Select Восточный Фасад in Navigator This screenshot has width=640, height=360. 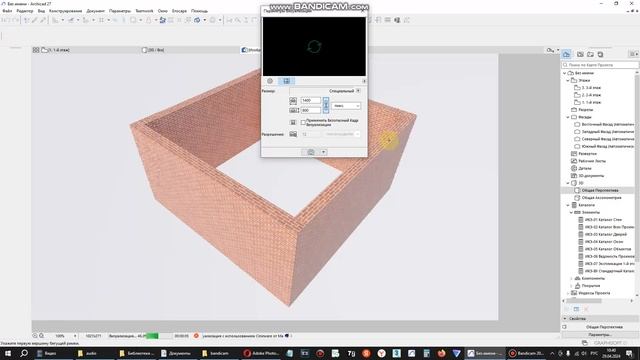(x=604, y=124)
